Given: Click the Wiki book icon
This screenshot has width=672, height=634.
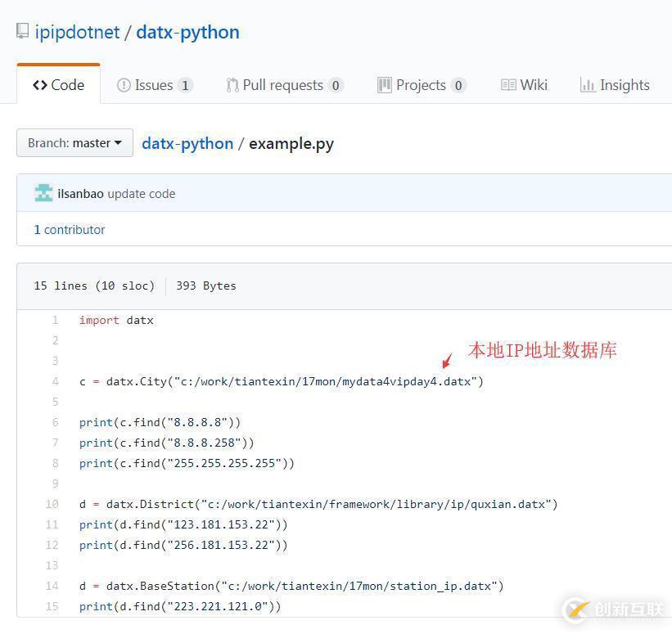Looking at the screenshot, I should click(508, 85).
